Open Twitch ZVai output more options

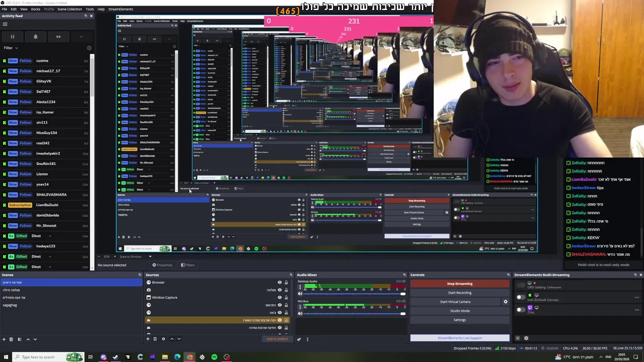[x=637, y=310]
